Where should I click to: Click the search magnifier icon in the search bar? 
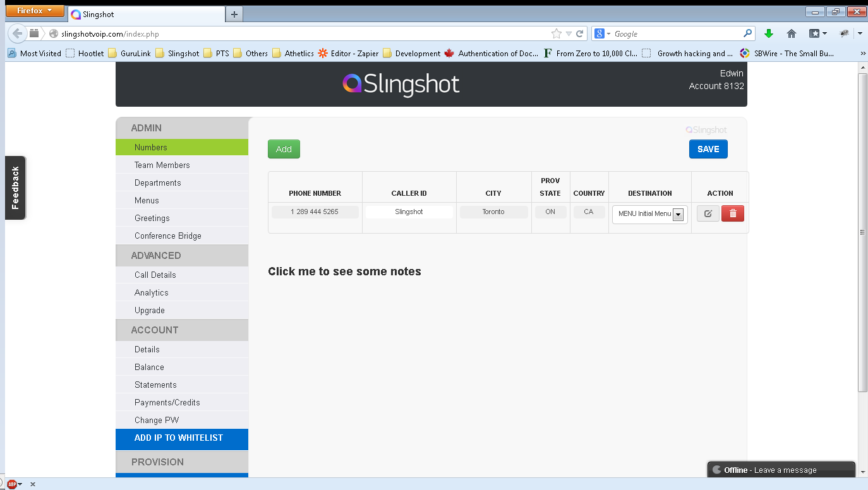747,33
